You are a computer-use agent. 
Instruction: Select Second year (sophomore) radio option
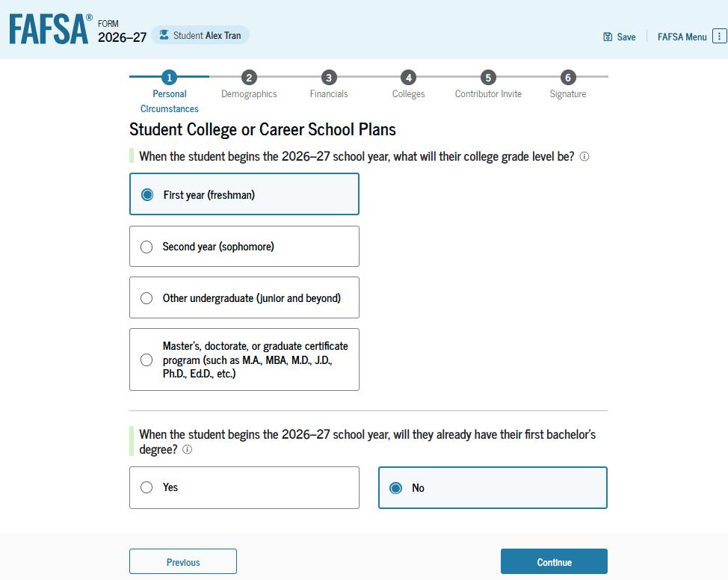pyautogui.click(x=147, y=247)
